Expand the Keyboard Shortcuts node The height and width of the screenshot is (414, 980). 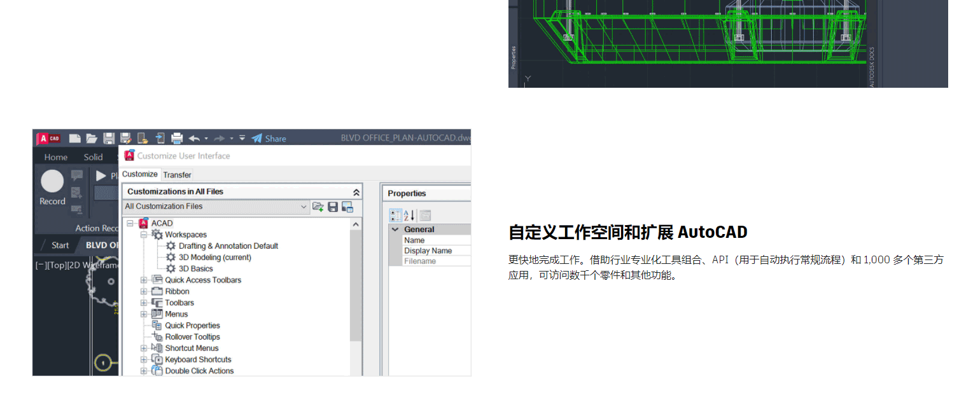coord(144,360)
